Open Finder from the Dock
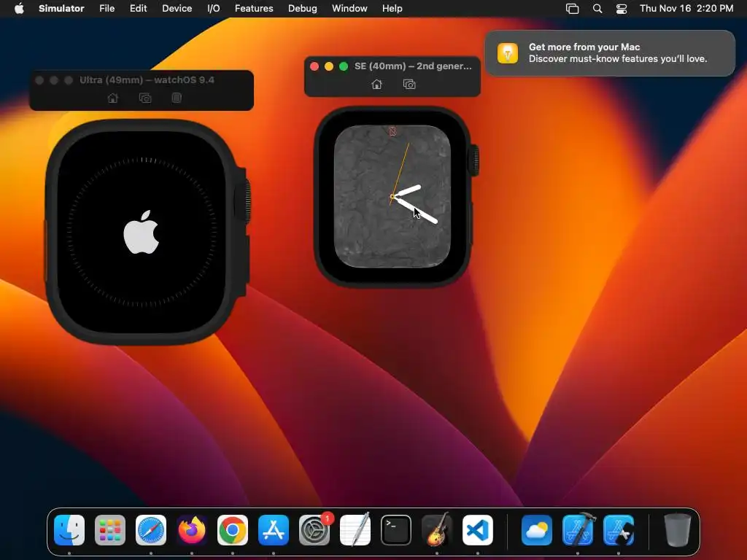Image resolution: width=747 pixels, height=560 pixels. pos(69,530)
